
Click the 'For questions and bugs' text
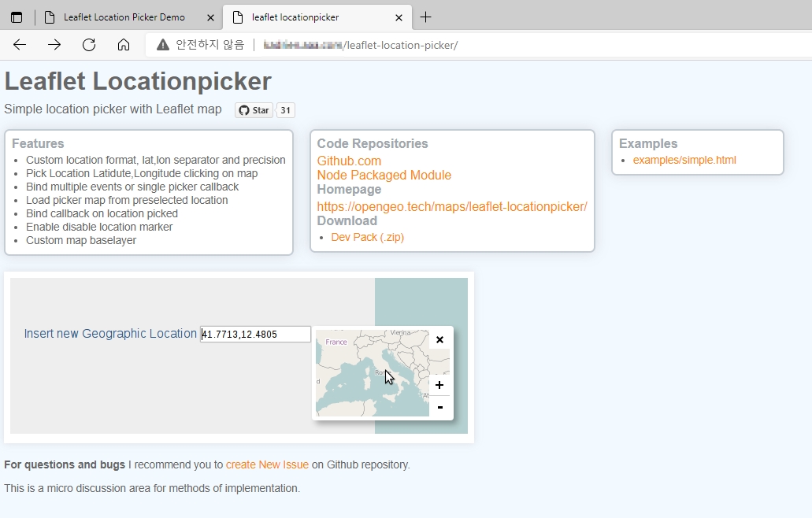(x=65, y=464)
